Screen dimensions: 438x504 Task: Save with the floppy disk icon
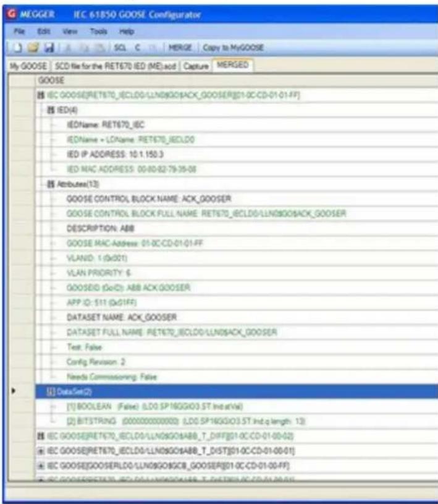click(x=49, y=48)
